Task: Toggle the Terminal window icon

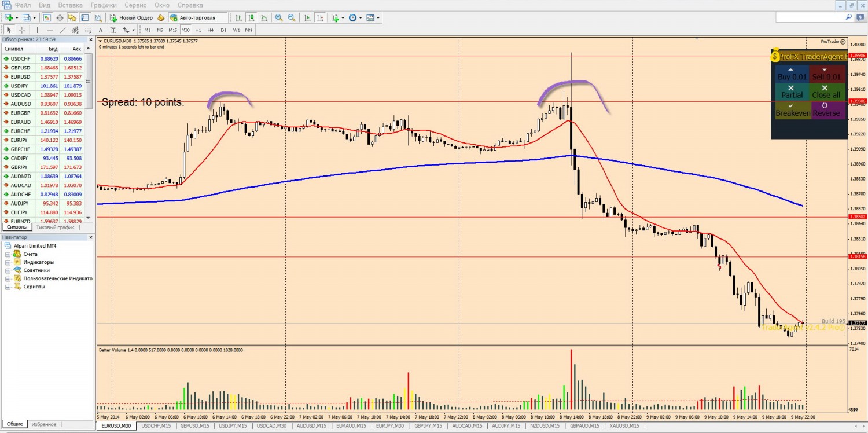Action: tap(85, 18)
